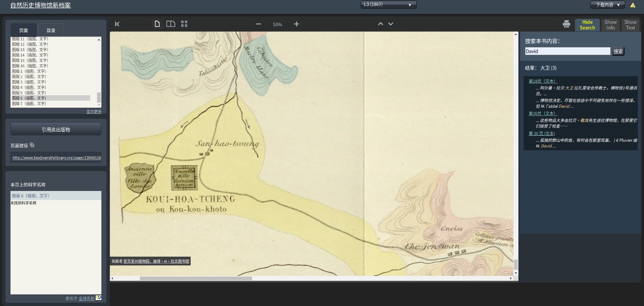Click the 50% zoom level readout
The height and width of the screenshot is (306, 644).
[x=277, y=24]
